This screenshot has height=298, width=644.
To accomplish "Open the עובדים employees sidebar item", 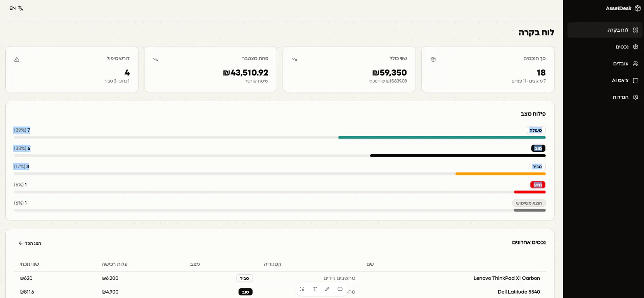I will coord(605,64).
